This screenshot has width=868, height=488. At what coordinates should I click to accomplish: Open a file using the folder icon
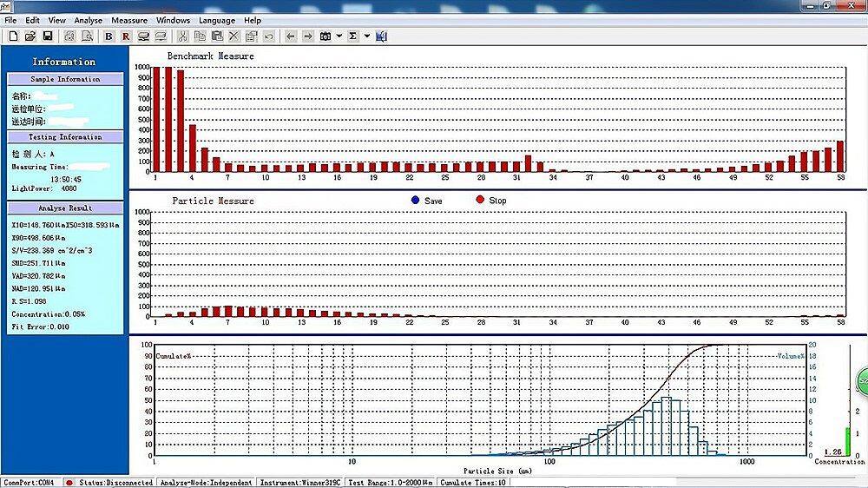(30, 36)
